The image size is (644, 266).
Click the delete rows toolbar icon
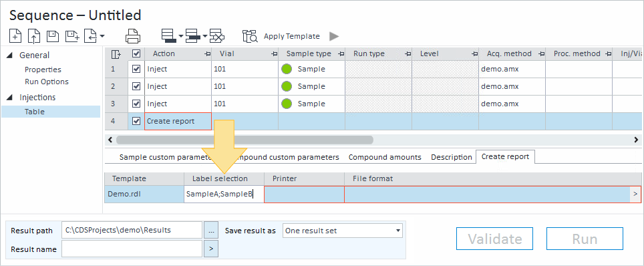(x=217, y=36)
